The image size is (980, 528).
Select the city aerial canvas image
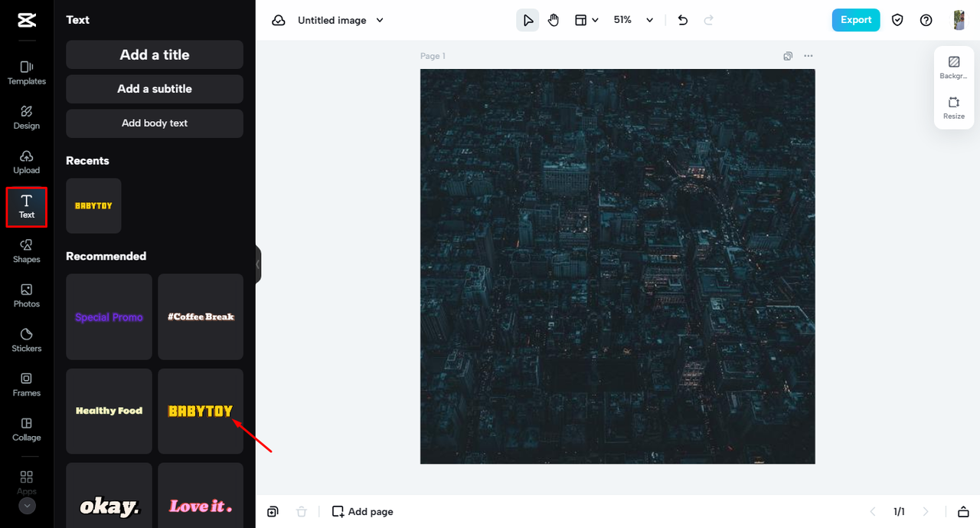tap(617, 266)
